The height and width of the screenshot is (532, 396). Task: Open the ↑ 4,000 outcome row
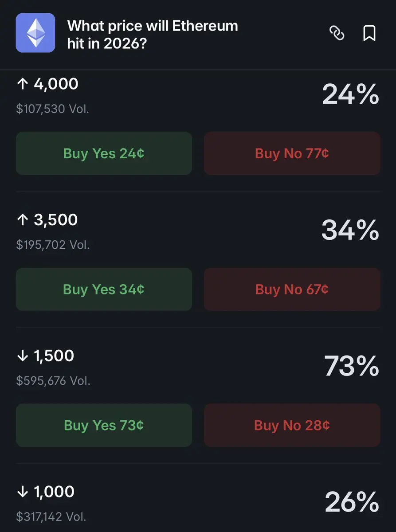pos(198,95)
